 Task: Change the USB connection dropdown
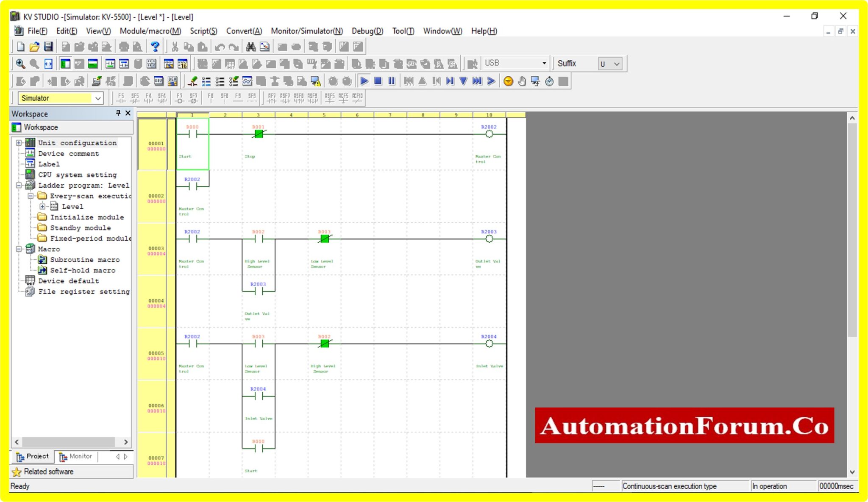[544, 63]
